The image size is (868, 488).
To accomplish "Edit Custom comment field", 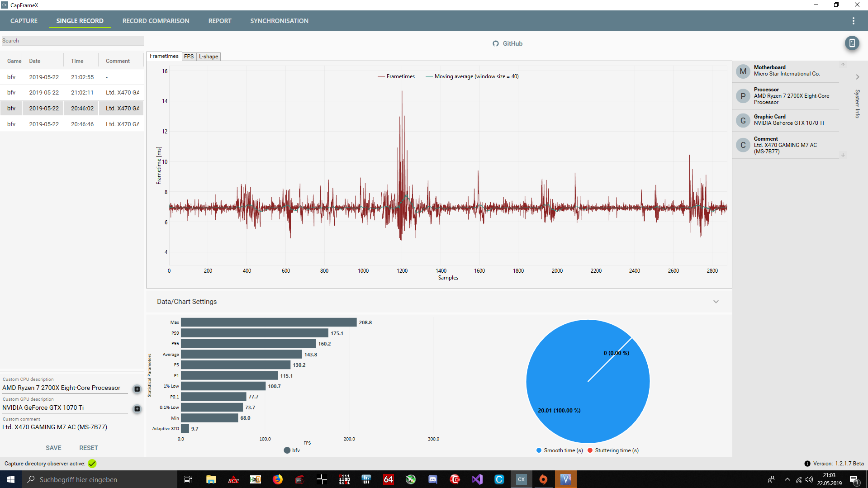I will [x=71, y=427].
